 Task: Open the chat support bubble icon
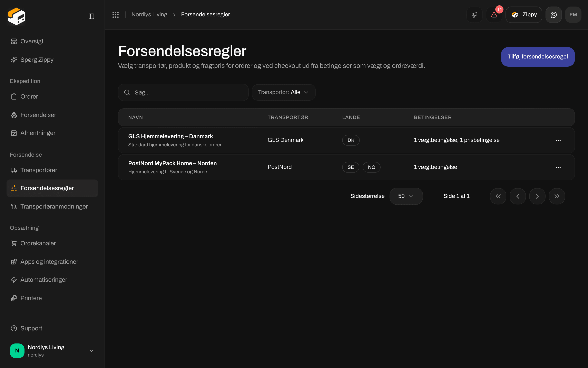pyautogui.click(x=553, y=15)
